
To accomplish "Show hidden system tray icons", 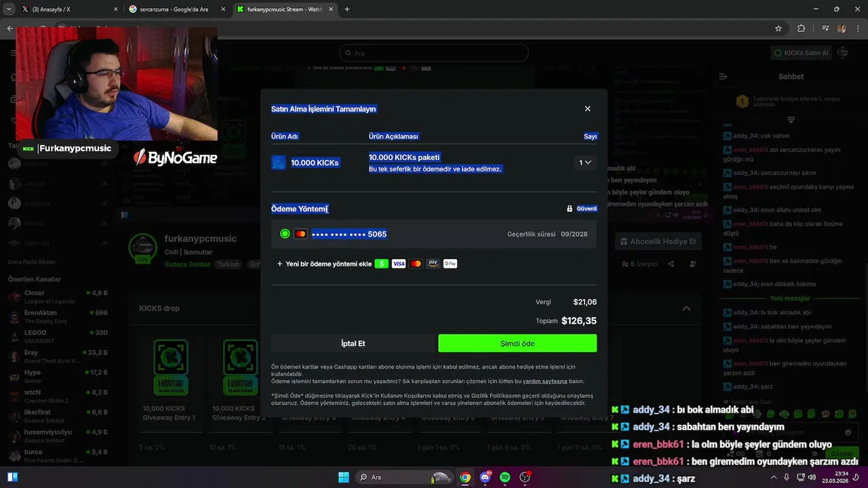I will point(774,477).
